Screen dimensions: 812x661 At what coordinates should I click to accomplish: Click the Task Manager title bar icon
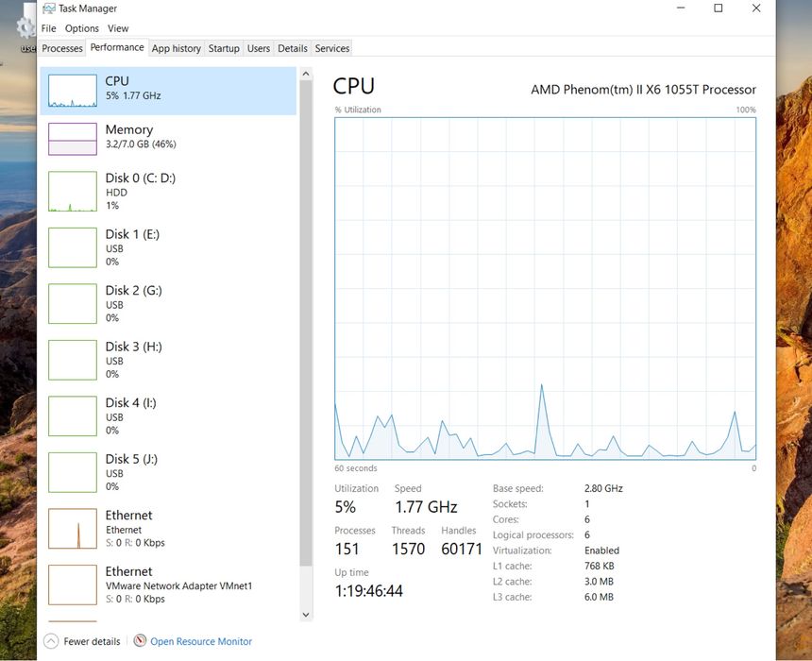tap(48, 8)
